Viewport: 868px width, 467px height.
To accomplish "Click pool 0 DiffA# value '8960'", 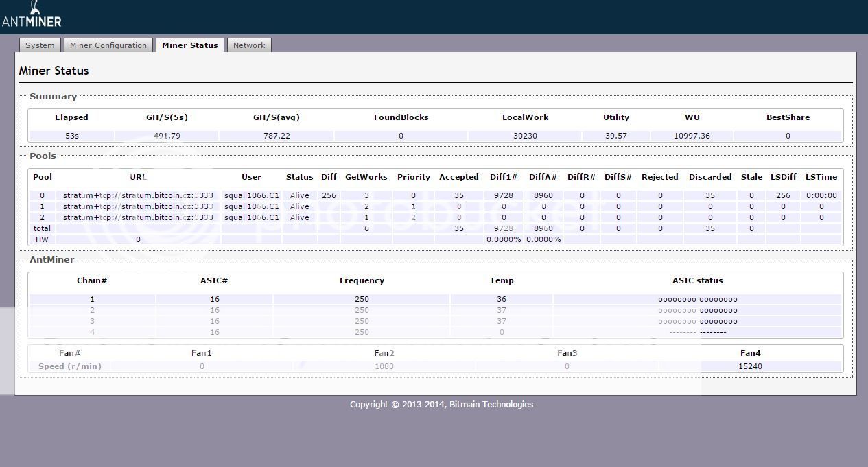I will (x=543, y=195).
